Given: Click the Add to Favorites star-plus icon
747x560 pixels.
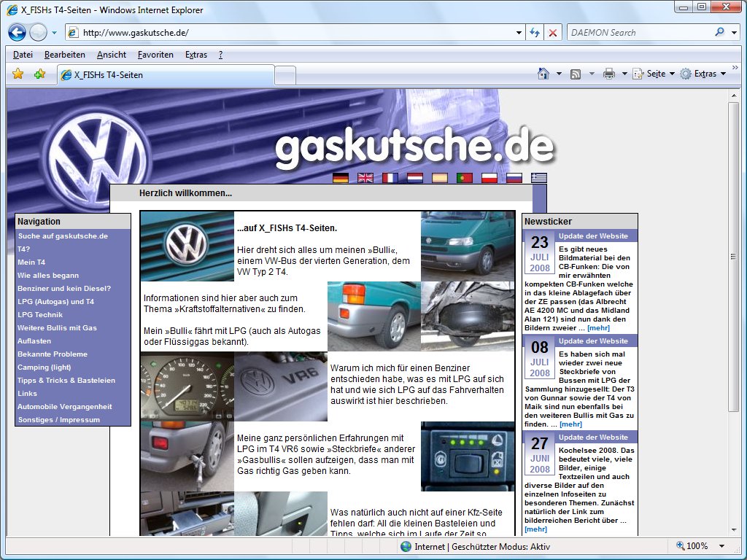Looking at the screenshot, I should pyautogui.click(x=39, y=74).
